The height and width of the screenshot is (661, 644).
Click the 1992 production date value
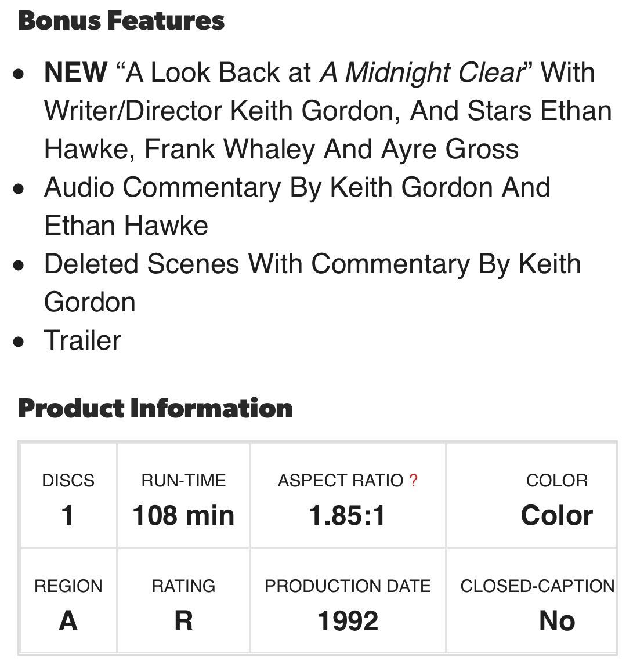point(348,621)
